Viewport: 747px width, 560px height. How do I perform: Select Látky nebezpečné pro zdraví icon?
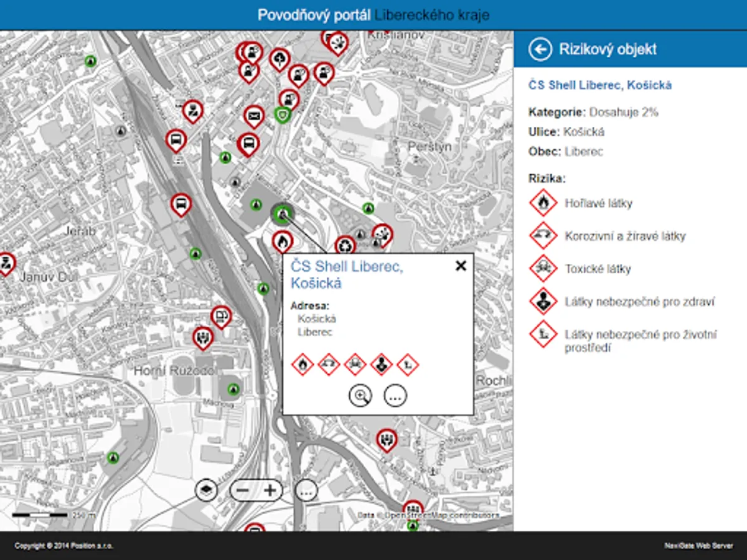coord(543,302)
